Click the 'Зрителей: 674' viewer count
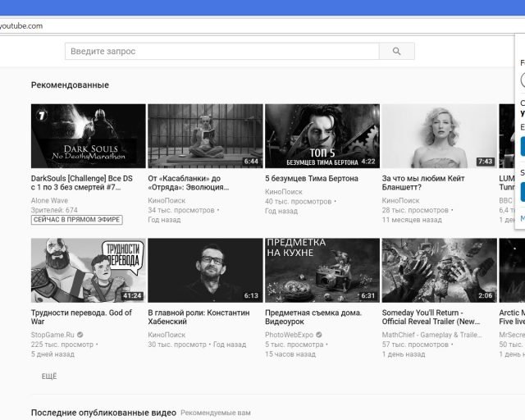Viewport: 525px width, 420px height. 54,210
